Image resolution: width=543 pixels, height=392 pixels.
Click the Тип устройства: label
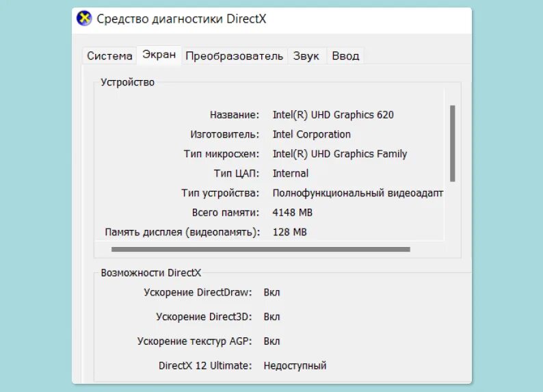[x=220, y=193]
